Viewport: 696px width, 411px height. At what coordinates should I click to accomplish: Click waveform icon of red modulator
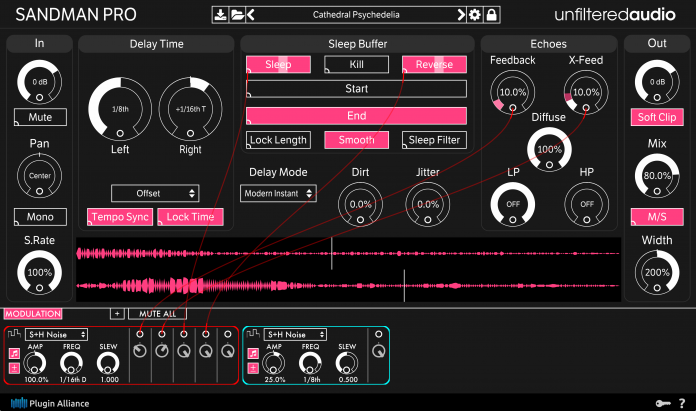[x=15, y=333]
